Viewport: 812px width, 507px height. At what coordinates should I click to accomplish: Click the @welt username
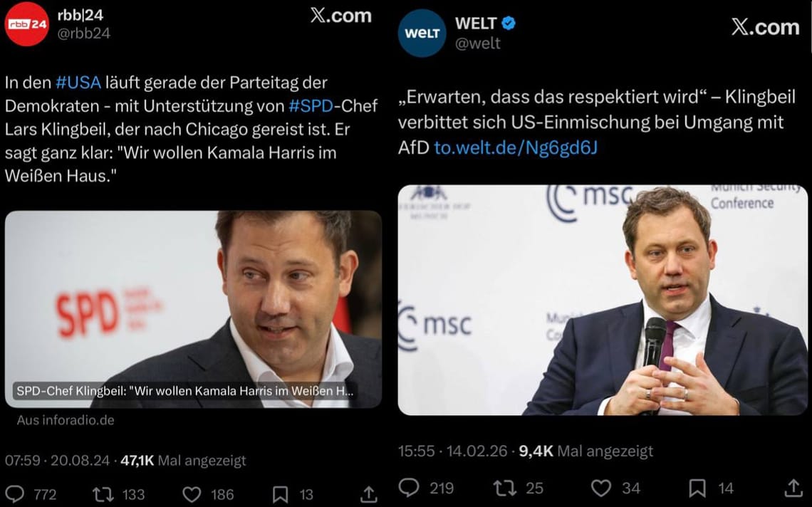click(478, 41)
